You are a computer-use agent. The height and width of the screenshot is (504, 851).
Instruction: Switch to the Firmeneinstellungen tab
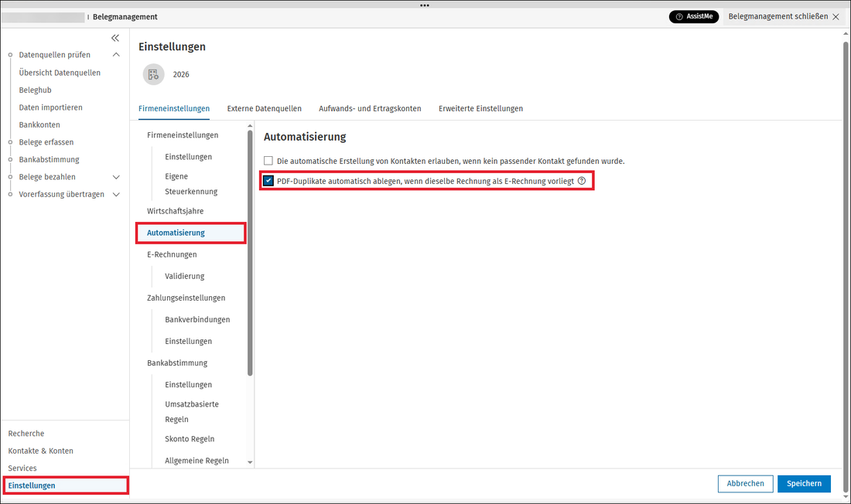point(173,108)
